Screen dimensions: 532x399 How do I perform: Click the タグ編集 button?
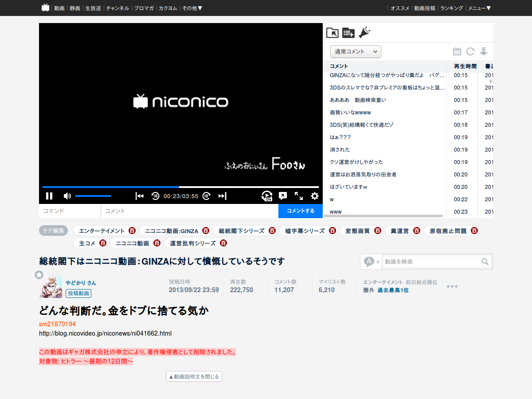[x=54, y=231]
